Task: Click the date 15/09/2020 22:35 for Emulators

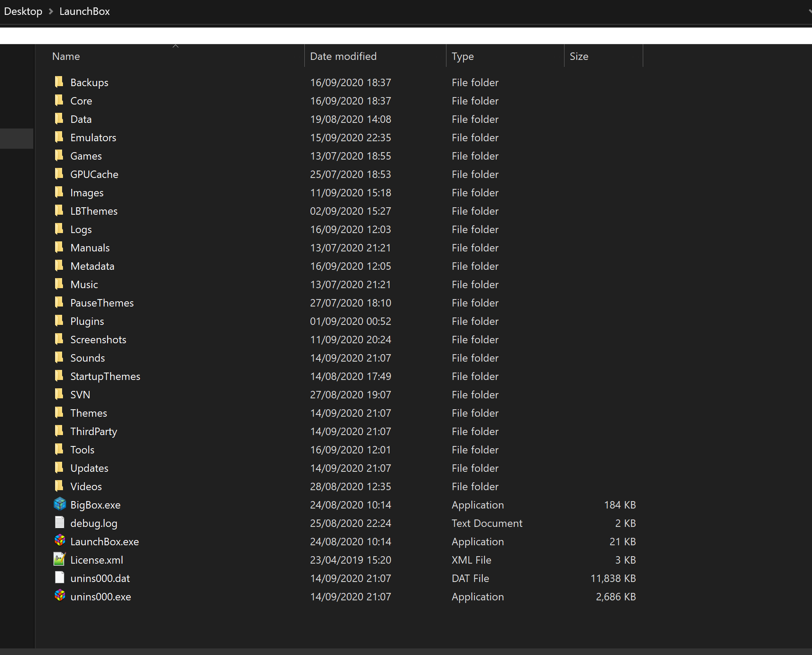Action: (x=351, y=138)
